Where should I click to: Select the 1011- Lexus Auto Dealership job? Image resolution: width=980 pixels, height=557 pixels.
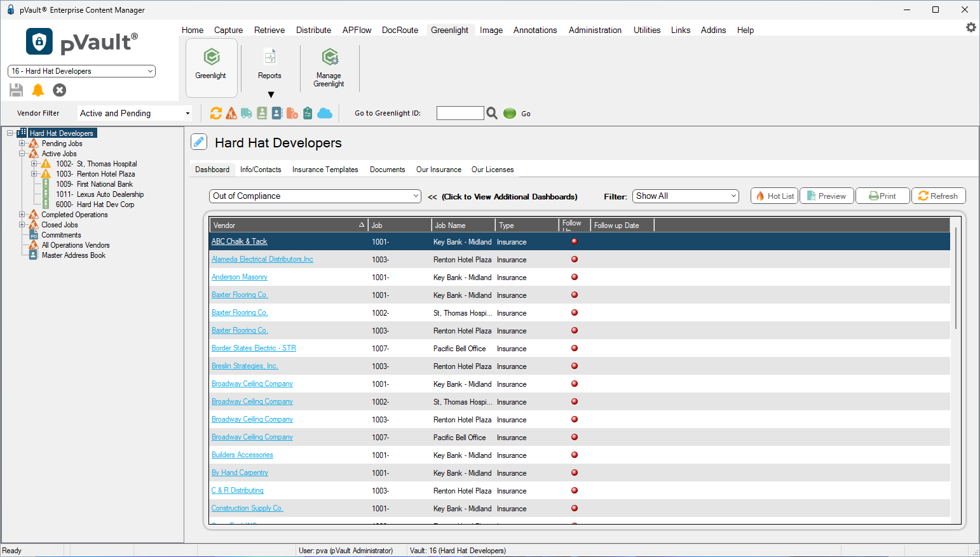pos(100,194)
